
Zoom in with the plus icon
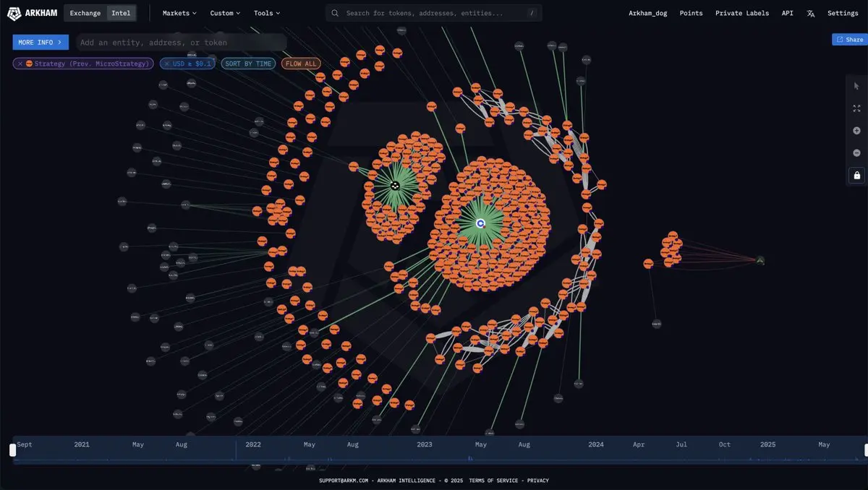coord(856,131)
